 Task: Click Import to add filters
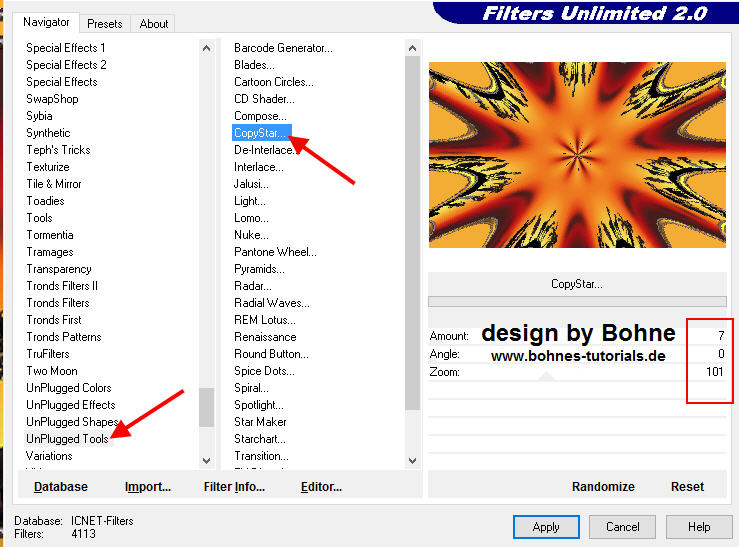coord(148,487)
